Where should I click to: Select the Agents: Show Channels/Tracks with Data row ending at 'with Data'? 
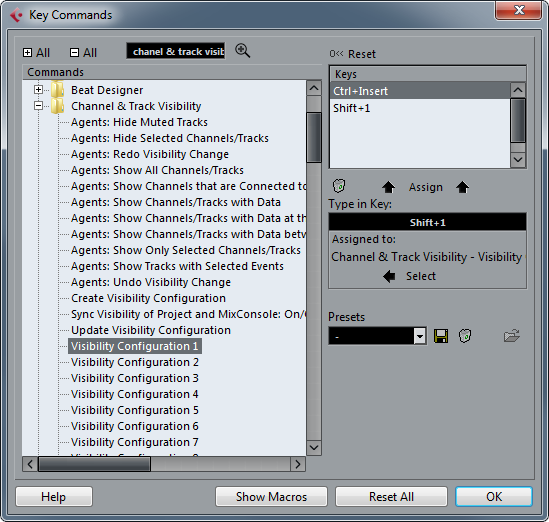[x=176, y=202]
